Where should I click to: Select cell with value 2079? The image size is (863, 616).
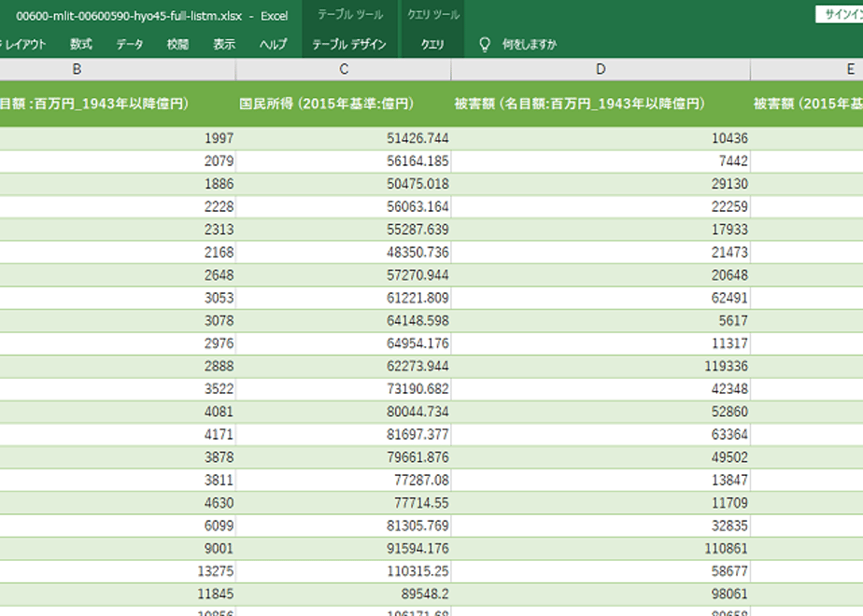(118, 161)
